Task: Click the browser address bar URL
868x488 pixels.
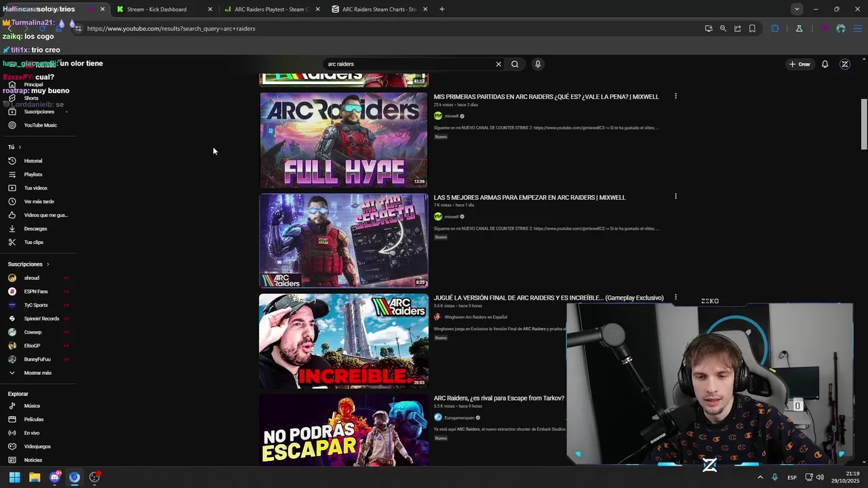Action: (x=172, y=28)
